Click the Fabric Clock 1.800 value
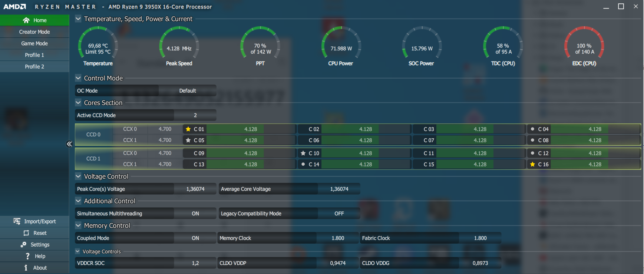This screenshot has height=274, width=644. point(480,238)
